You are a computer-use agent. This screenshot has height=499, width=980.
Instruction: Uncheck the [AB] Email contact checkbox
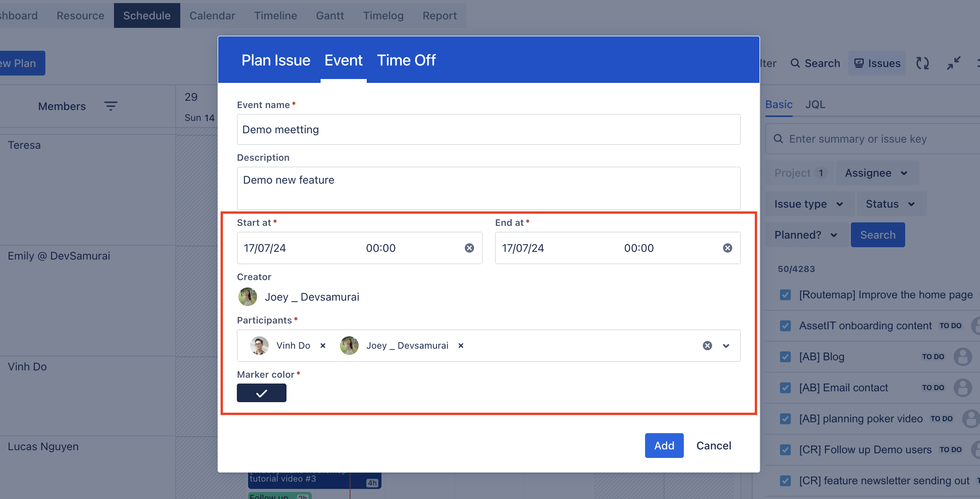[x=785, y=388]
